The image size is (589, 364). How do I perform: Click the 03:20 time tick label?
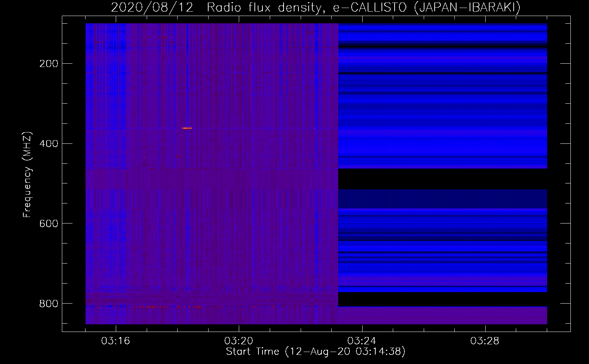point(239,341)
